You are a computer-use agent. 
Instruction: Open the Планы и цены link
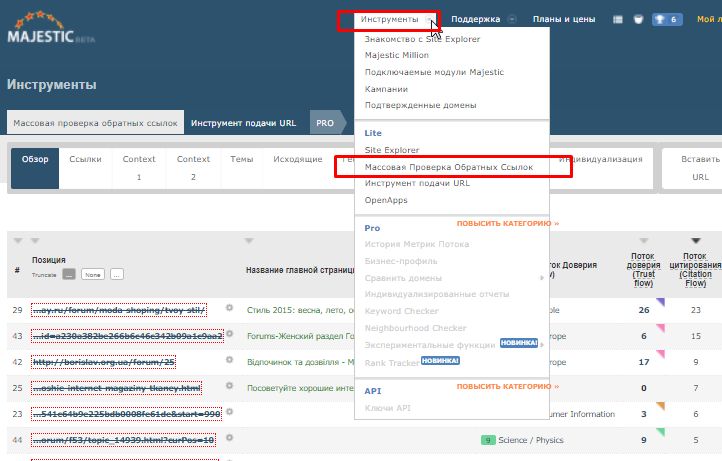pos(563,19)
